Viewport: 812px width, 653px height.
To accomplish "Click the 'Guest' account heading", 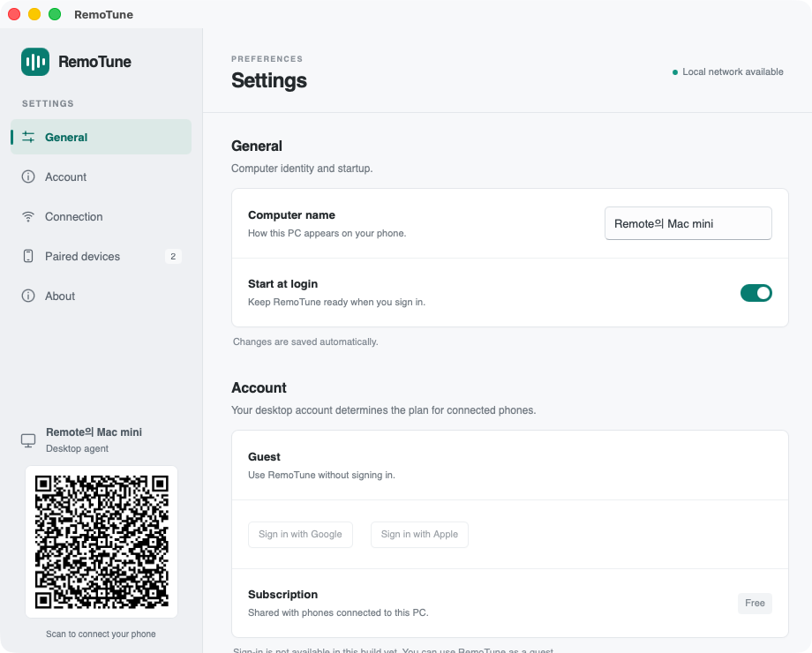I will click(x=264, y=457).
